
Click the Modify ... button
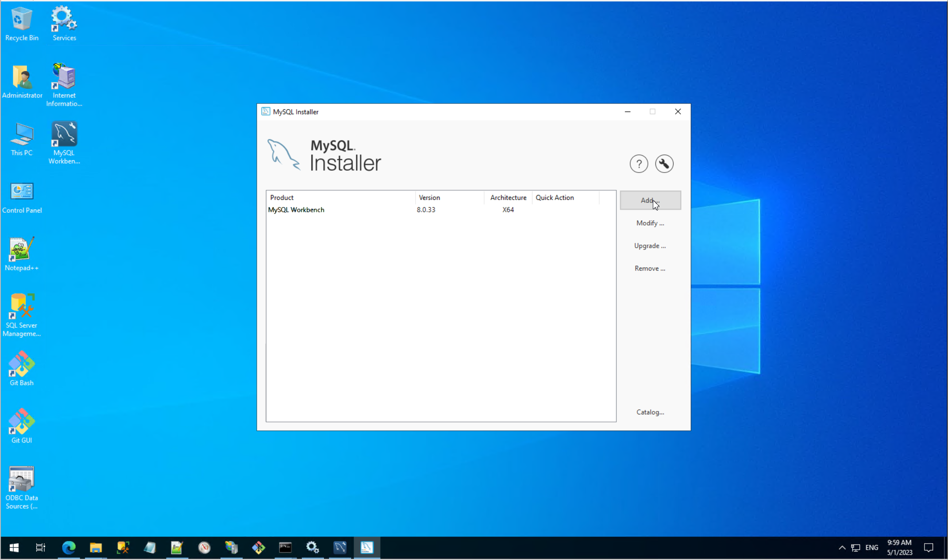650,223
